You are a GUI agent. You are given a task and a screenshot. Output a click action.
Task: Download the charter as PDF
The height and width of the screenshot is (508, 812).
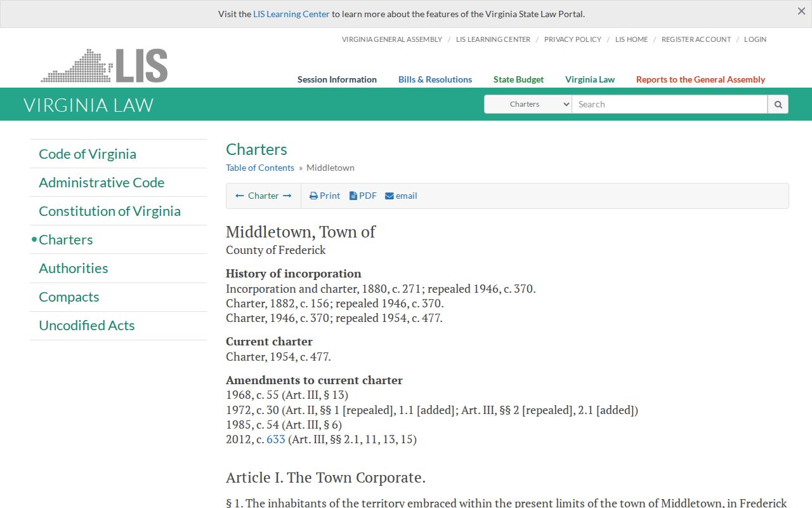tap(363, 196)
